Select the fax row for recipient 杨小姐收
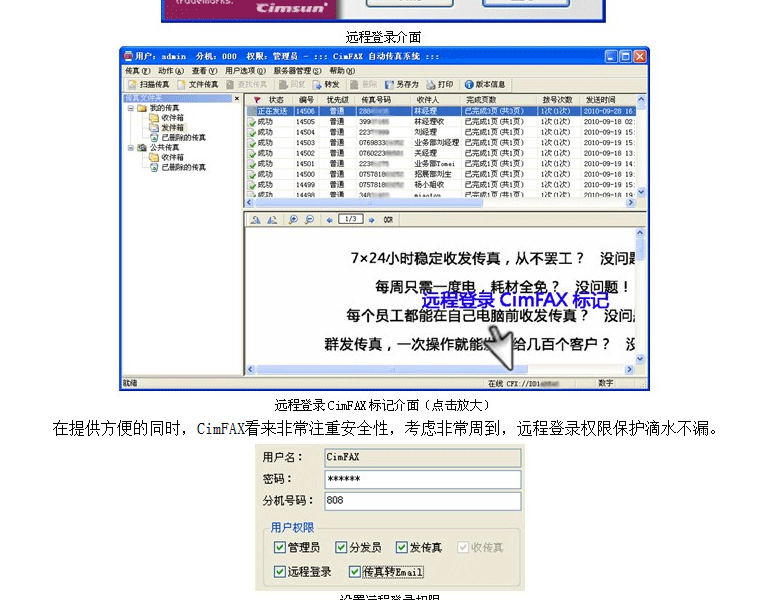This screenshot has height=600, width=760. [441, 185]
